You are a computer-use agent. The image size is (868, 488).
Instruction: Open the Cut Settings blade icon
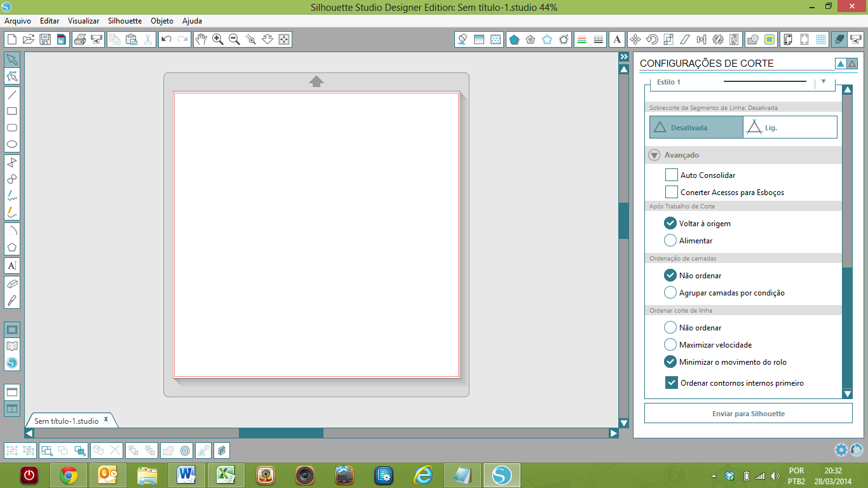(x=839, y=39)
